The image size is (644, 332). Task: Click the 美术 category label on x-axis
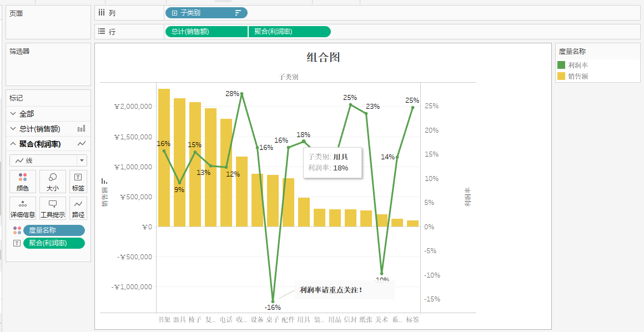click(x=381, y=319)
